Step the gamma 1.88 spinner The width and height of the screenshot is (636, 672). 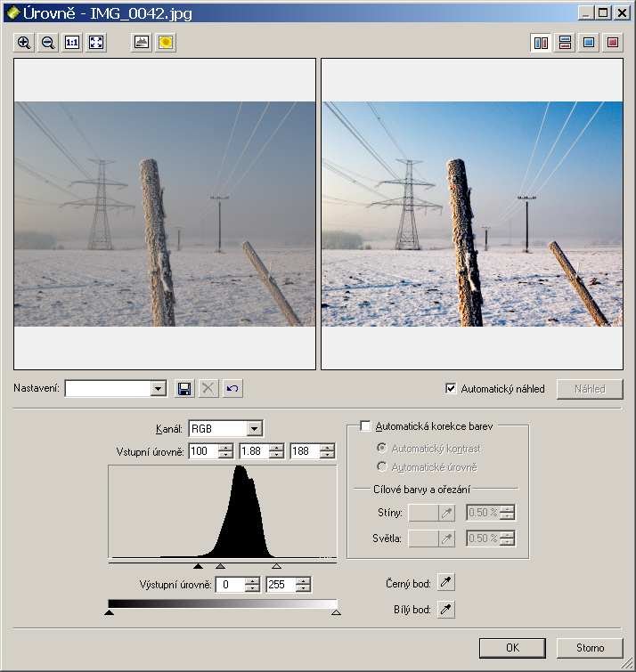(277, 451)
